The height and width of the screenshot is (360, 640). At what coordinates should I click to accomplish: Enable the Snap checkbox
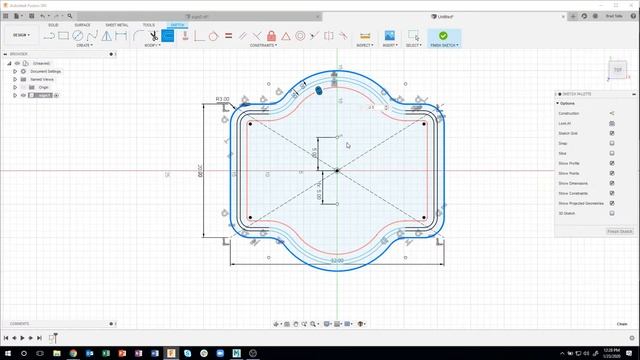[612, 143]
